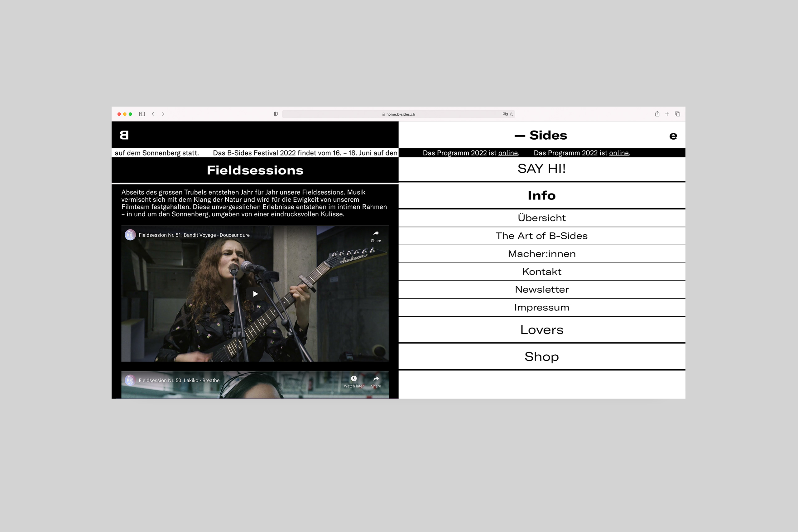This screenshot has height=532, width=798.
Task: Click Watch later on Lakiko video
Action: [353, 381]
